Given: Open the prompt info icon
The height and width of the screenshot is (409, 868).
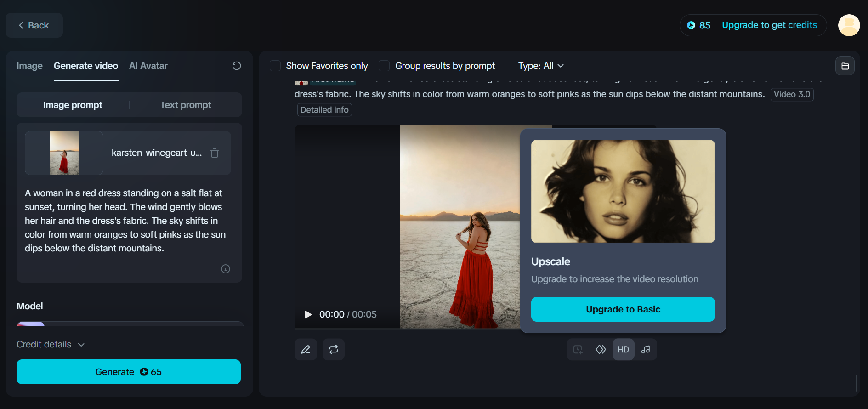Looking at the screenshot, I should (x=226, y=269).
